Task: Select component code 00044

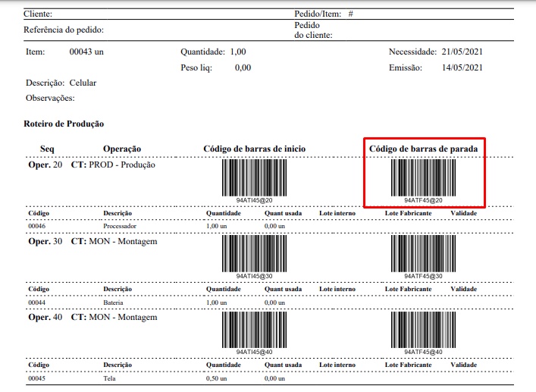Action: 37,303
